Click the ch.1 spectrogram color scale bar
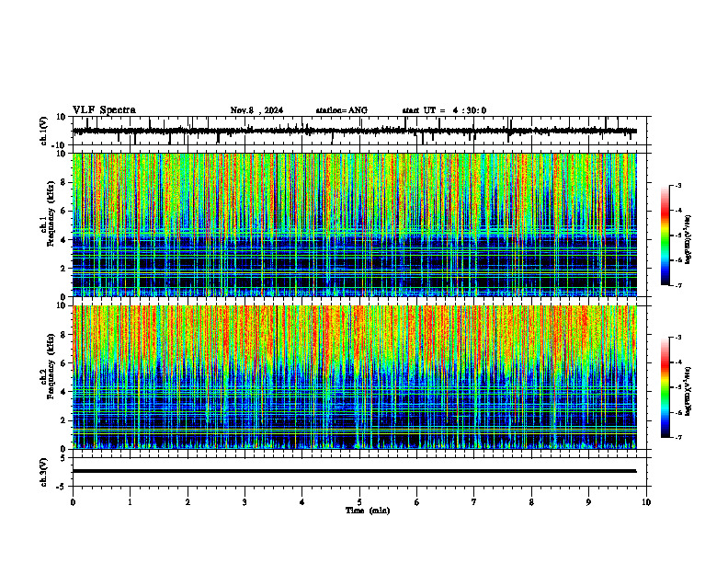The width and height of the screenshot is (728, 563). coord(665,236)
